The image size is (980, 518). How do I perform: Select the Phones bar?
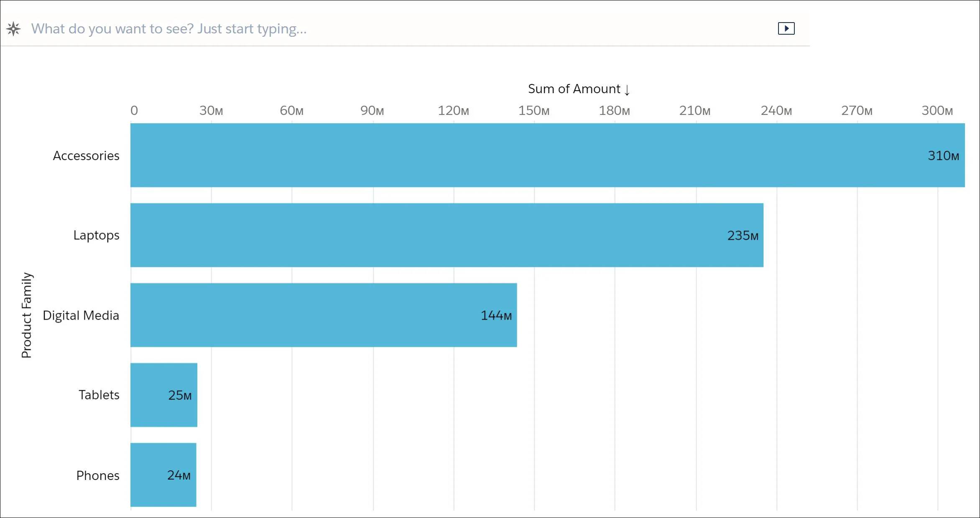click(163, 475)
